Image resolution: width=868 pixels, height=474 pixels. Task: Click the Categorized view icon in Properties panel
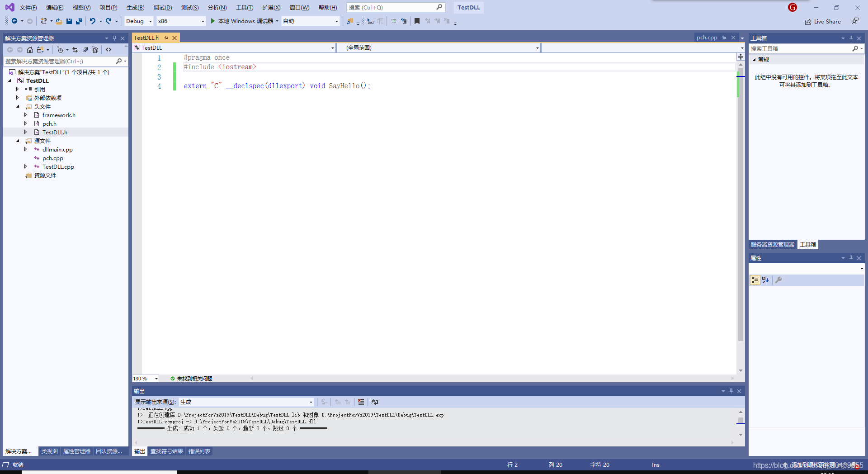755,280
